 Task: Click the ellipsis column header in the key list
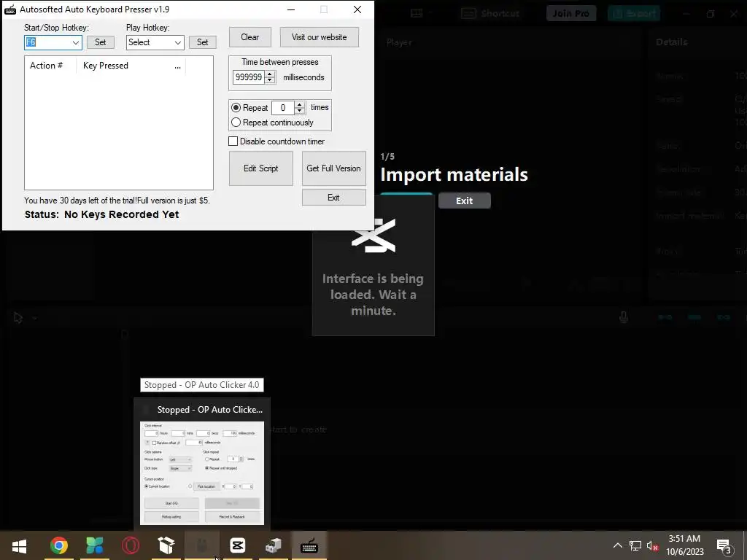pyautogui.click(x=178, y=66)
